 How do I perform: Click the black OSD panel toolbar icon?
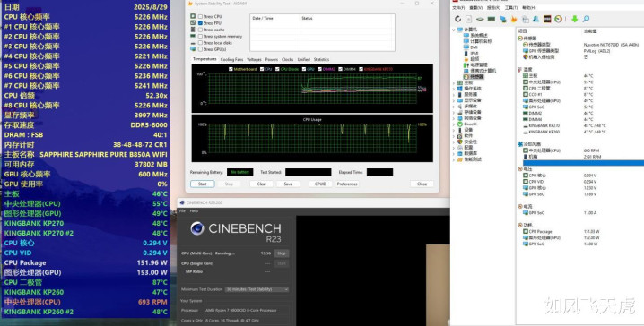547,19
